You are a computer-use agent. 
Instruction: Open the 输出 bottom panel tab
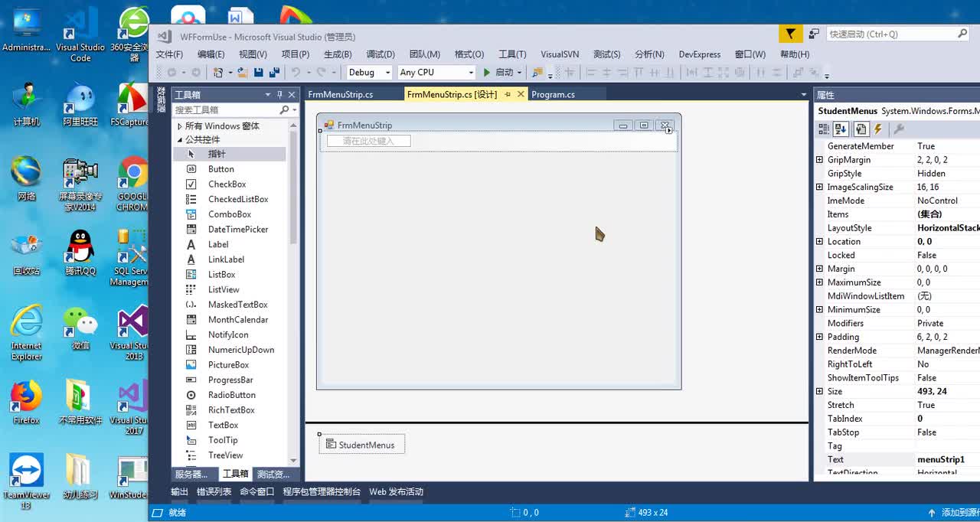pyautogui.click(x=179, y=492)
